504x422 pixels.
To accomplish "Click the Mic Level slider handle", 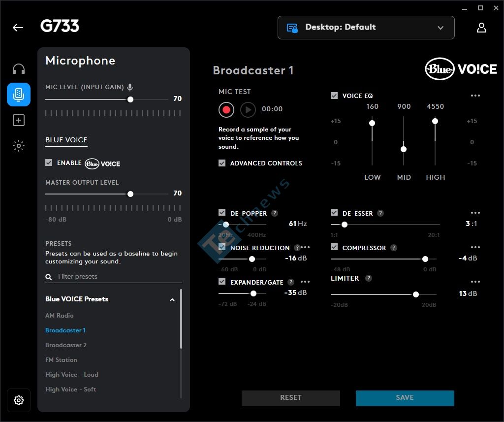I will 130,99.
